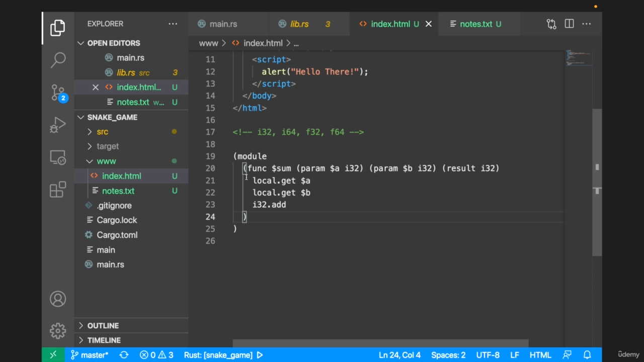Click the master branch in status bar

(90, 355)
